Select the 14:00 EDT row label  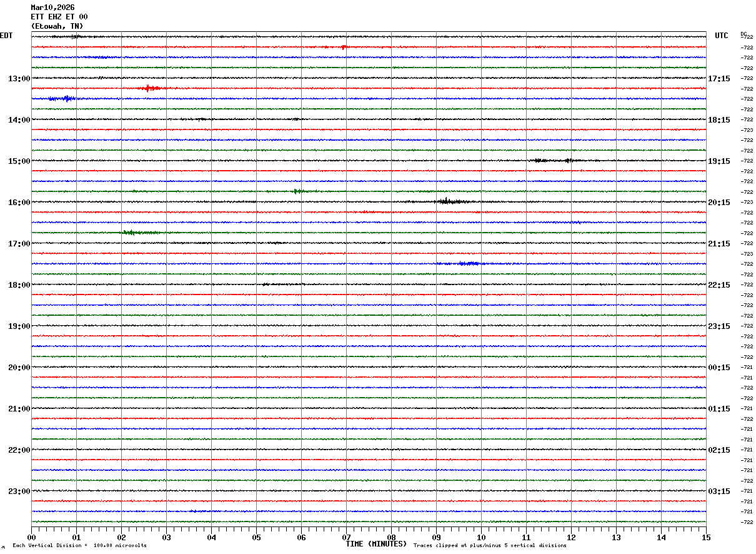click(19, 120)
